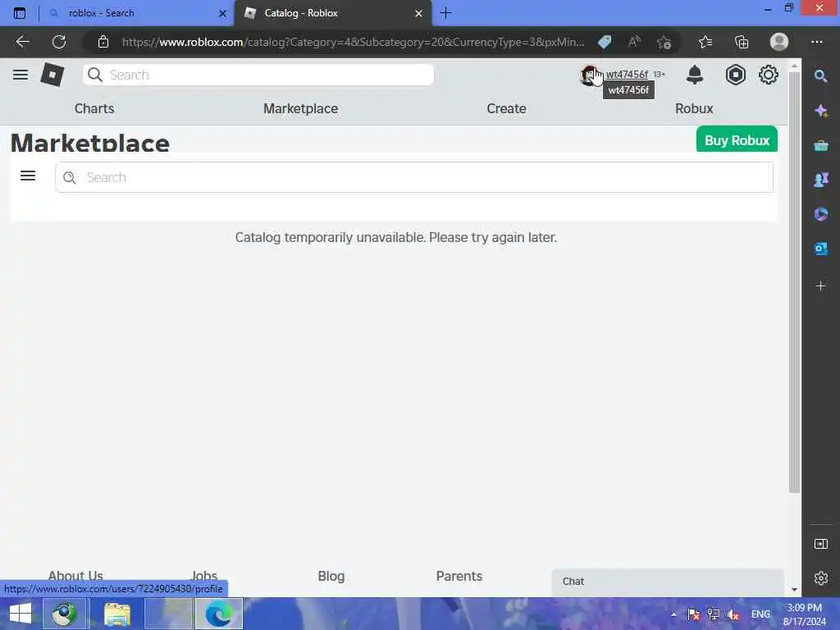840x630 pixels.
Task: Open the About Us footer link
Action: click(75, 576)
